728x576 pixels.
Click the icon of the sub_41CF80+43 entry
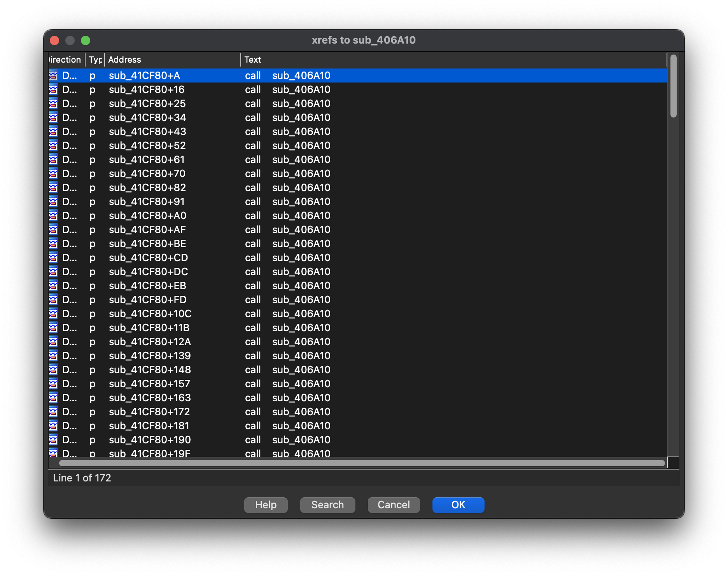[53, 132]
